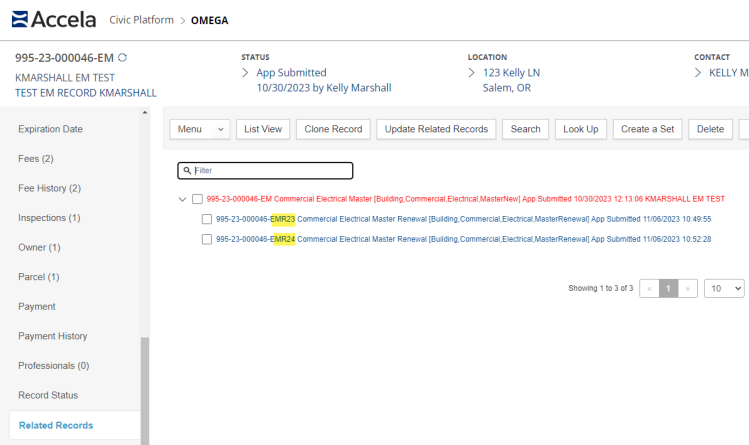Click the chevron icon beside 123 Kelly LN
The image size is (749, 445).
click(472, 73)
